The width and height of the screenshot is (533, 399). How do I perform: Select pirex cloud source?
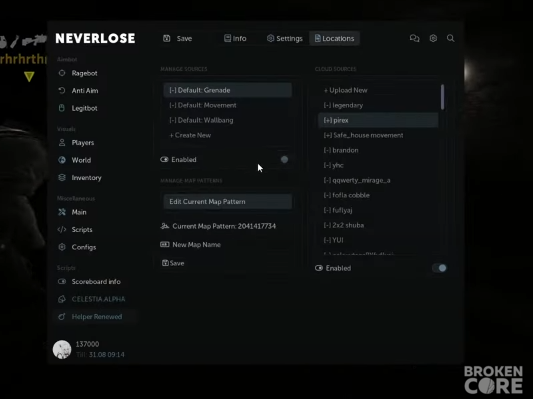point(378,120)
